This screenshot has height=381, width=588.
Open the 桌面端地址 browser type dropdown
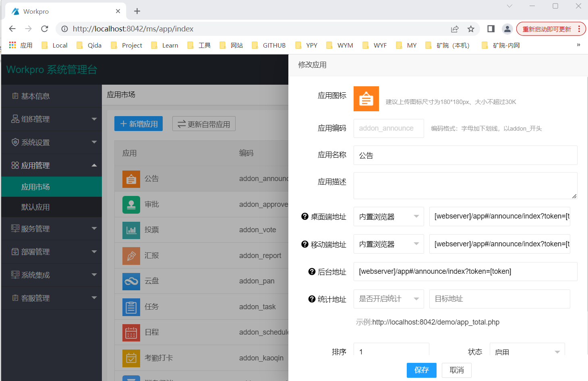389,217
